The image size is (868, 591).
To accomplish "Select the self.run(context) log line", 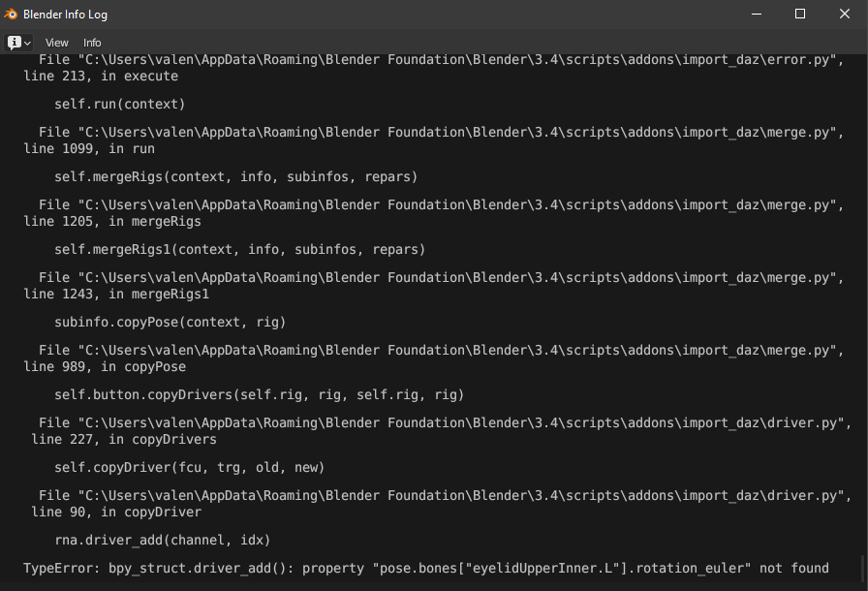I will click(119, 104).
